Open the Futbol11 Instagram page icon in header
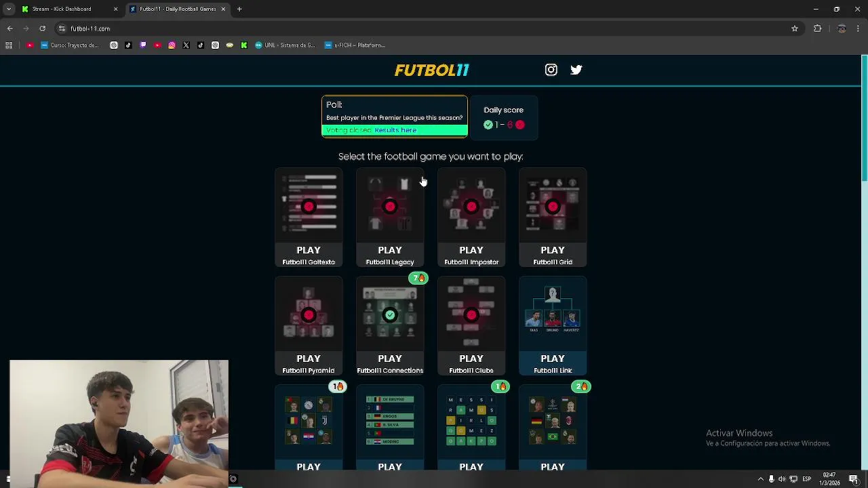The width and height of the screenshot is (868, 488). pyautogui.click(x=551, y=70)
